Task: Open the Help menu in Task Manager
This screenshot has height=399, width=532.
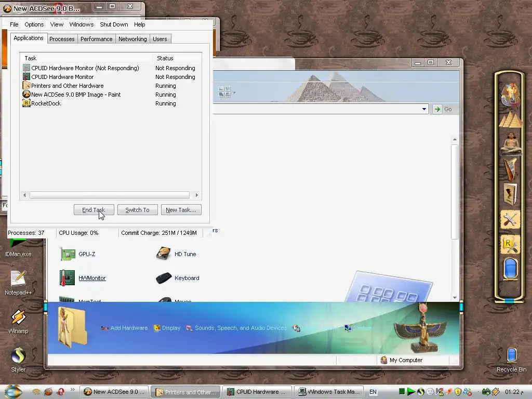Action: pos(139,24)
